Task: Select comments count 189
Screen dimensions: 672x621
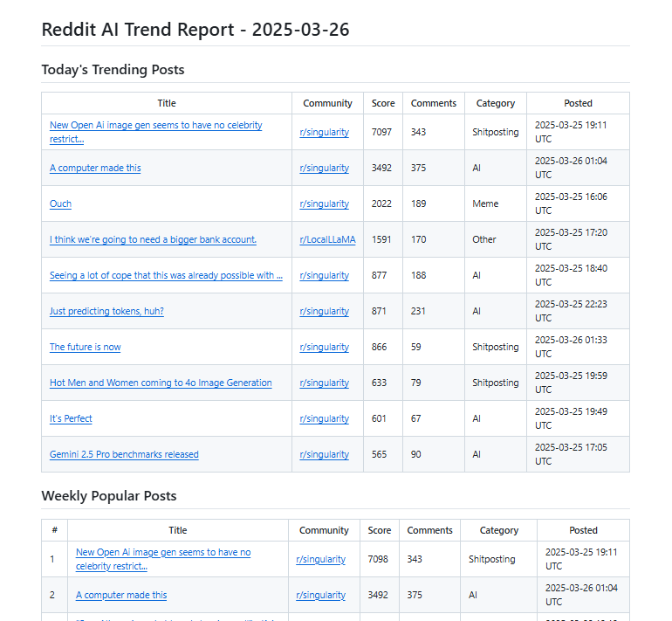Action: point(418,204)
